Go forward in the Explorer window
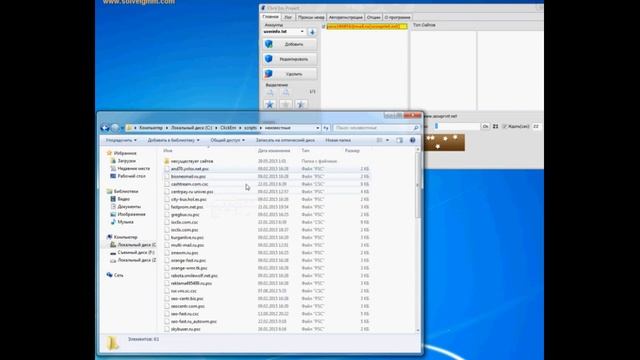Image resolution: width=640 pixels, height=360 pixels. tap(116, 128)
